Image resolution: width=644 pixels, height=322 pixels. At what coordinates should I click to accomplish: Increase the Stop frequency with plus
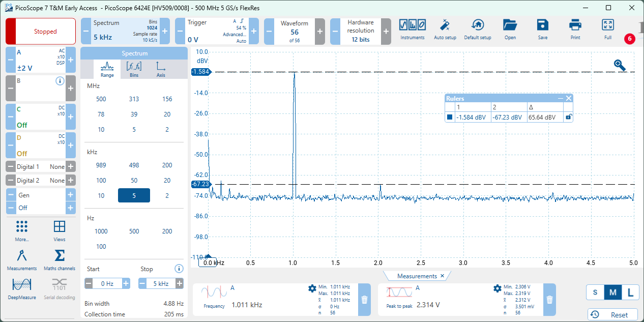[179, 284]
